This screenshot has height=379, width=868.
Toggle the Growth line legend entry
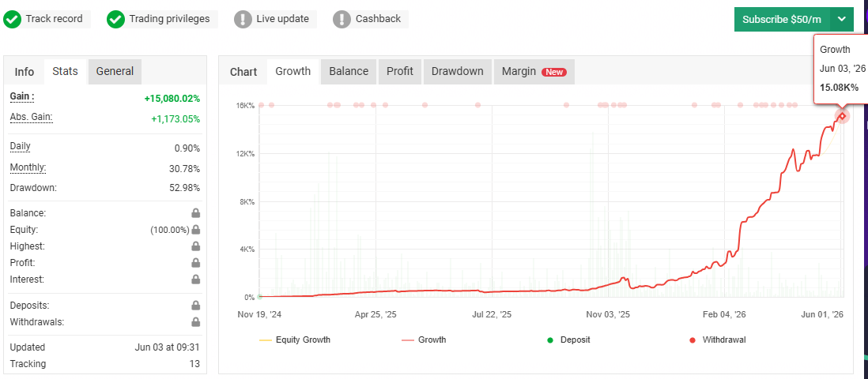click(424, 340)
